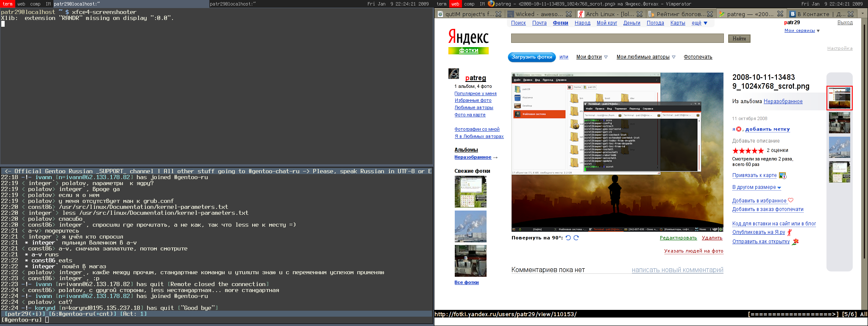Viewport: 868px width, 326px height.
Task: Open the Фотопечать link
Action: click(698, 57)
